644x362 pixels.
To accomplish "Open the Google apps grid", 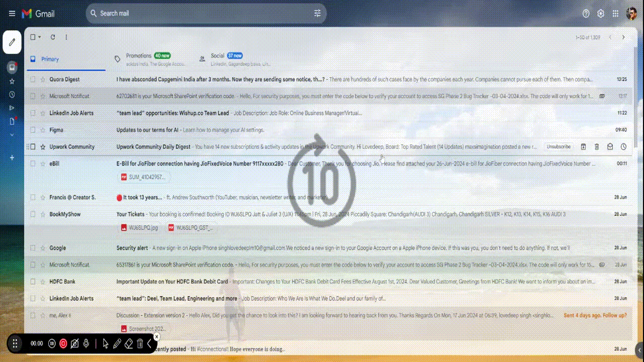I will point(615,14).
